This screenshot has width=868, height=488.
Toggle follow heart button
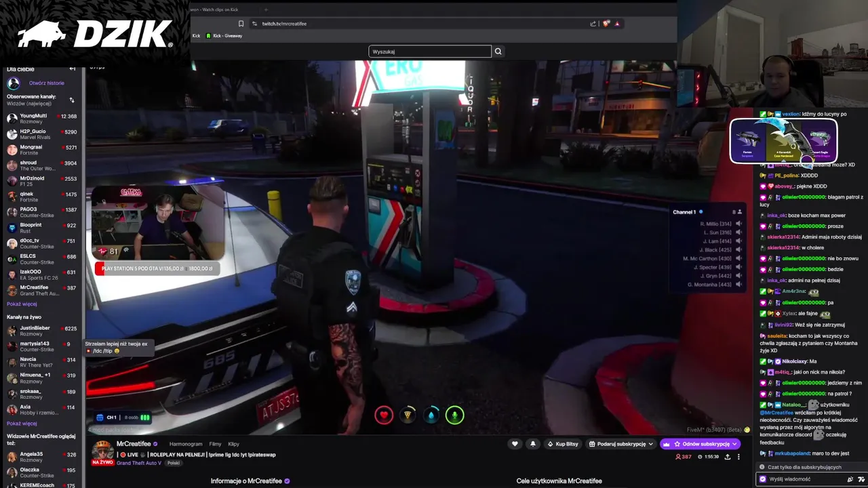click(x=515, y=444)
